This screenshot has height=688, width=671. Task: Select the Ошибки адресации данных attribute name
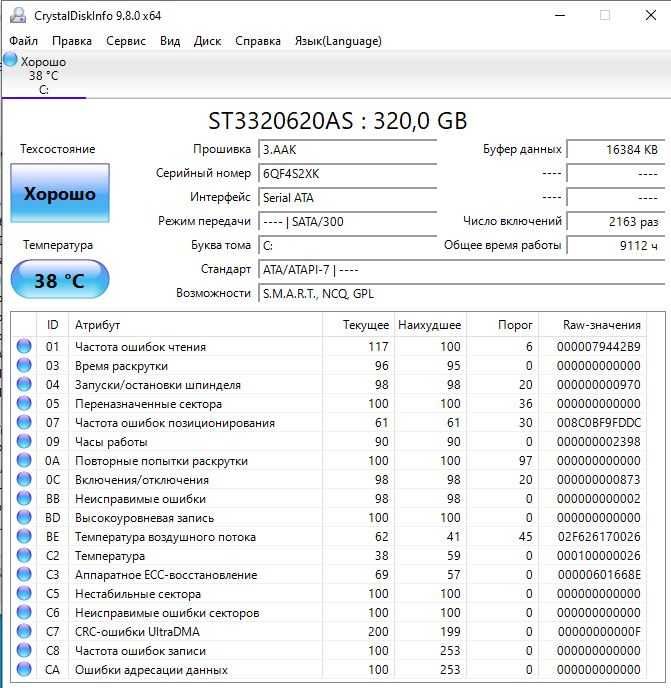[151, 670]
